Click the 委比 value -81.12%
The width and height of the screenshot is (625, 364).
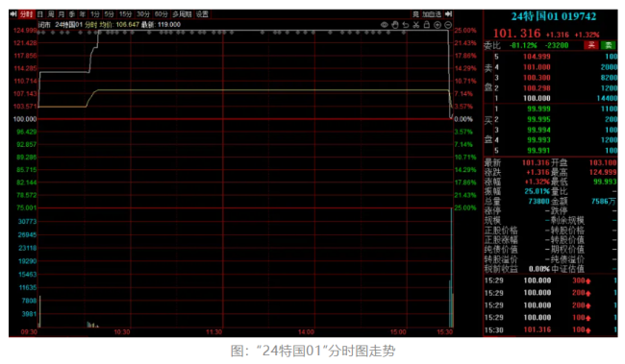coord(522,45)
